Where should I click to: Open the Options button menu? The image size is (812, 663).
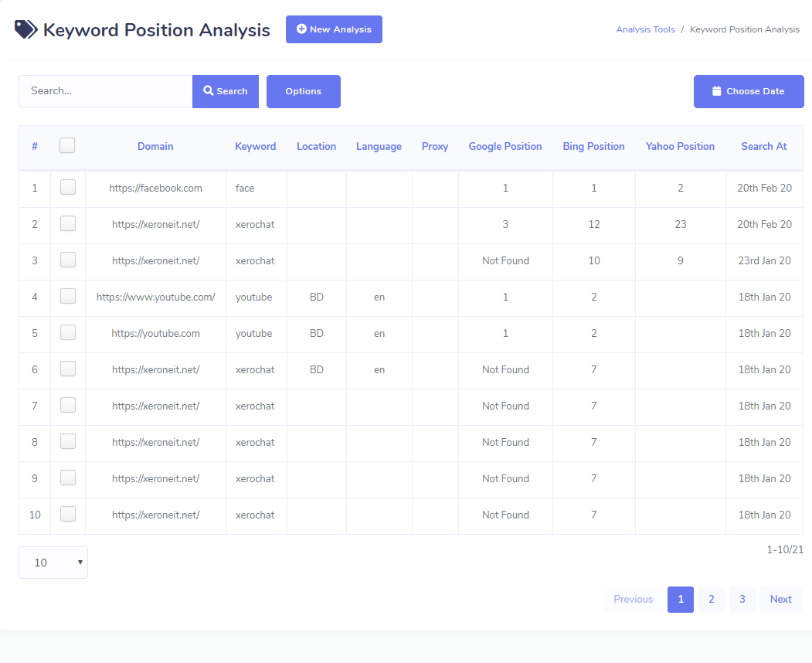(303, 91)
